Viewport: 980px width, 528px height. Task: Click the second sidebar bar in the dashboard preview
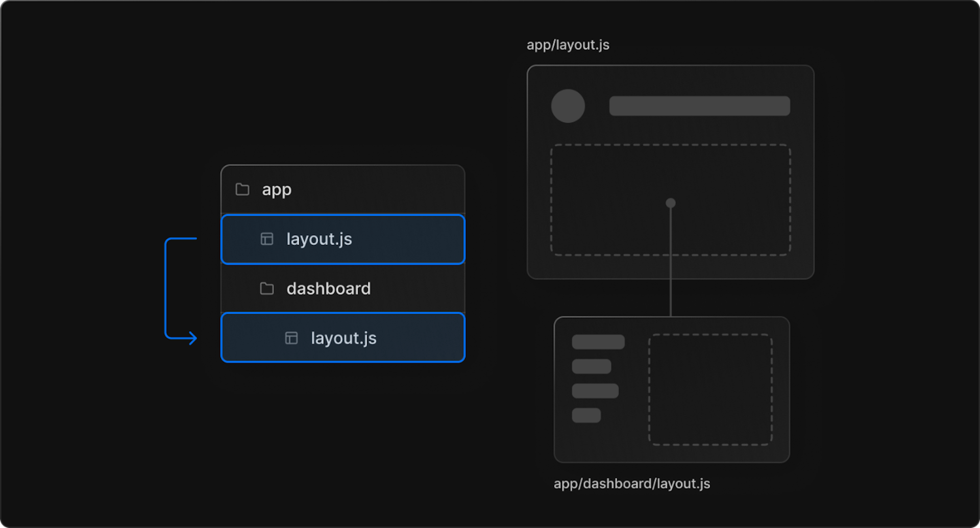pyautogui.click(x=592, y=366)
